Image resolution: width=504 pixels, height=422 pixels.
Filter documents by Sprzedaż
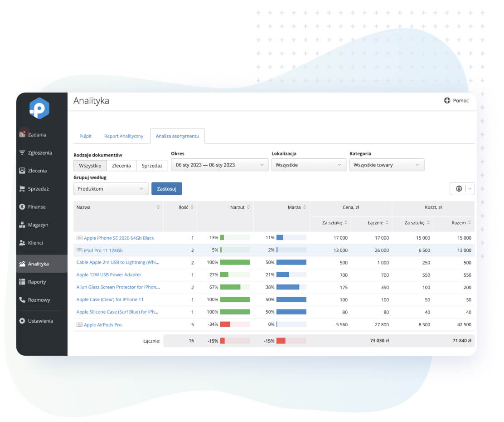[152, 166]
